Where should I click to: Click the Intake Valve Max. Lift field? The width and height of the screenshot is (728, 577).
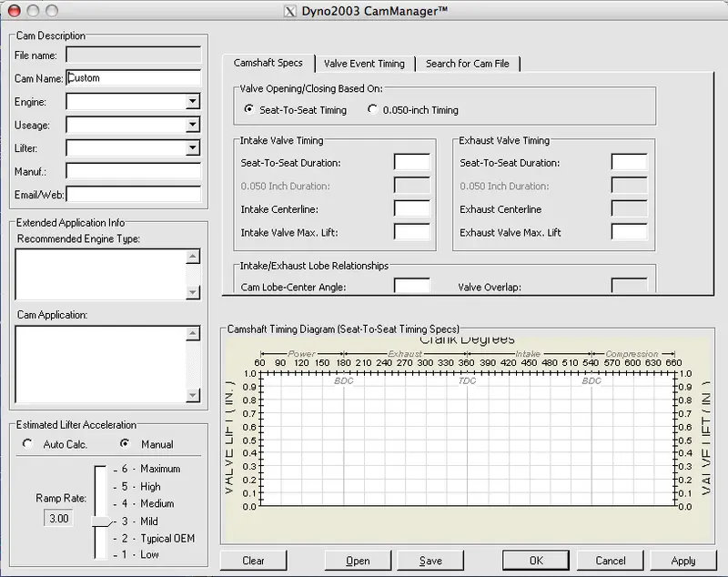[x=412, y=232]
